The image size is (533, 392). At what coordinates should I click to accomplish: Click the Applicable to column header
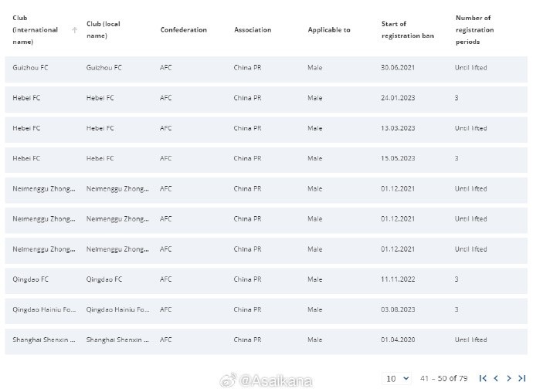(x=329, y=29)
